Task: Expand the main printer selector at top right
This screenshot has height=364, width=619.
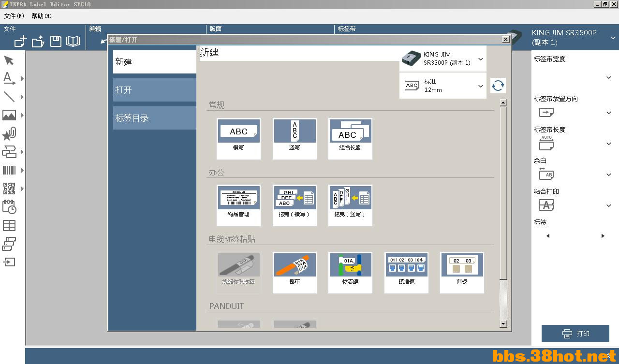Action: pos(613,37)
